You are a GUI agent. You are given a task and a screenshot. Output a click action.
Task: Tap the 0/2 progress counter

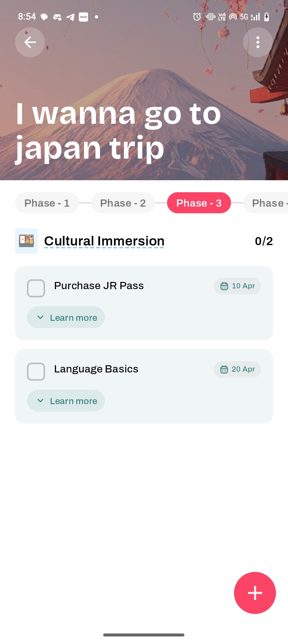click(x=264, y=241)
